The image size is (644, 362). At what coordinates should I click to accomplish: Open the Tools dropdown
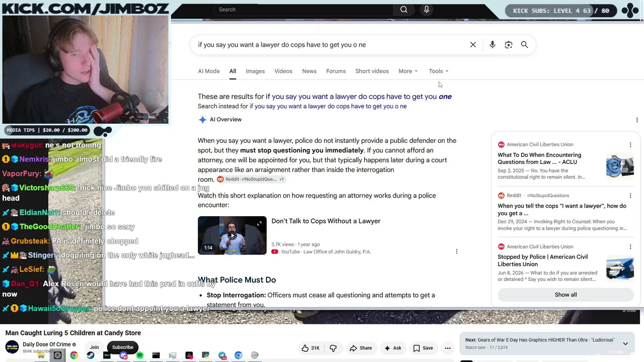[438, 71]
